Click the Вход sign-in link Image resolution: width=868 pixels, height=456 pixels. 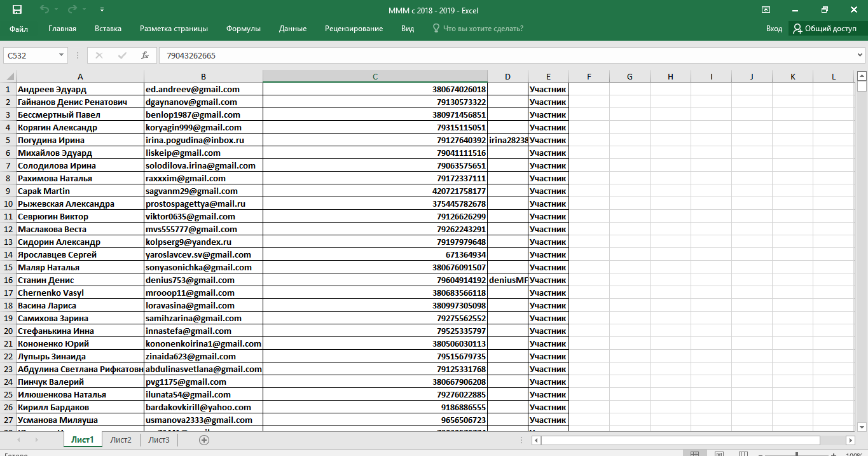774,29
